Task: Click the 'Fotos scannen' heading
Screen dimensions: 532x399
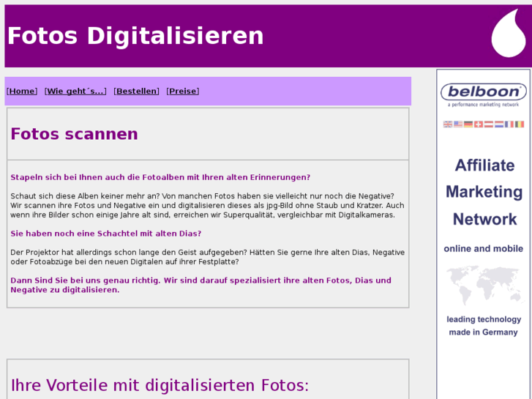Action: pos(75,134)
